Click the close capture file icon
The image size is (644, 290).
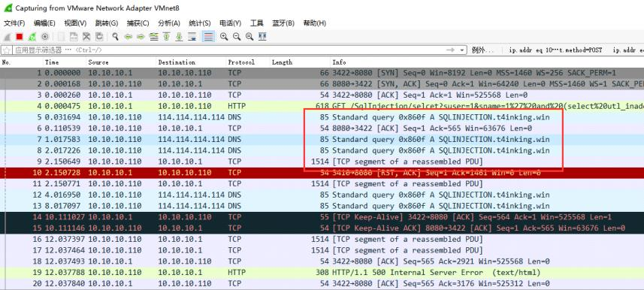pos(86,37)
